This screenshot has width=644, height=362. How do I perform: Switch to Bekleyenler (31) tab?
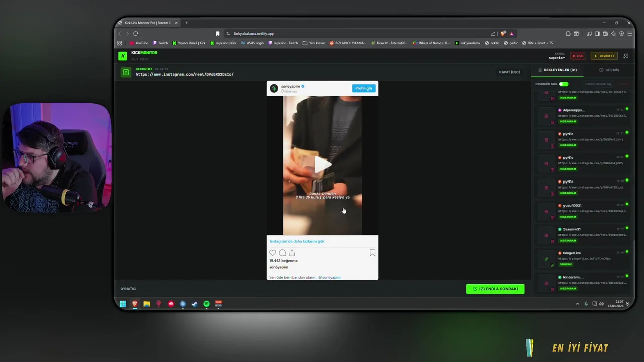coord(557,70)
